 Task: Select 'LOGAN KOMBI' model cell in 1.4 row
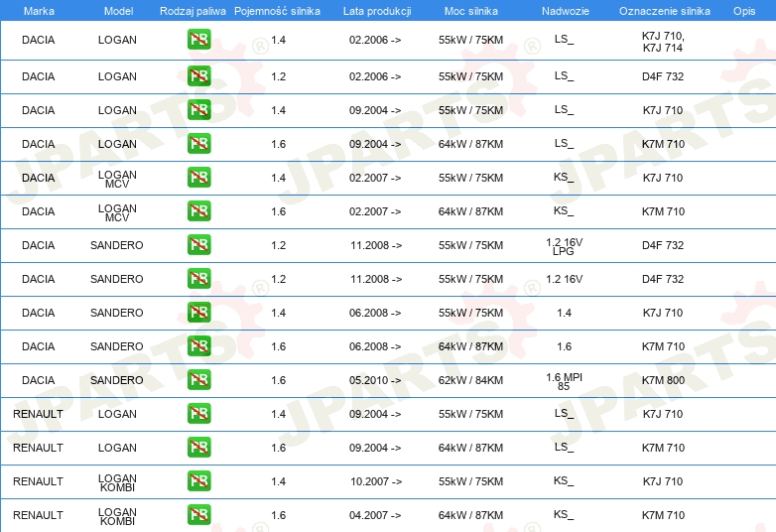117,482
